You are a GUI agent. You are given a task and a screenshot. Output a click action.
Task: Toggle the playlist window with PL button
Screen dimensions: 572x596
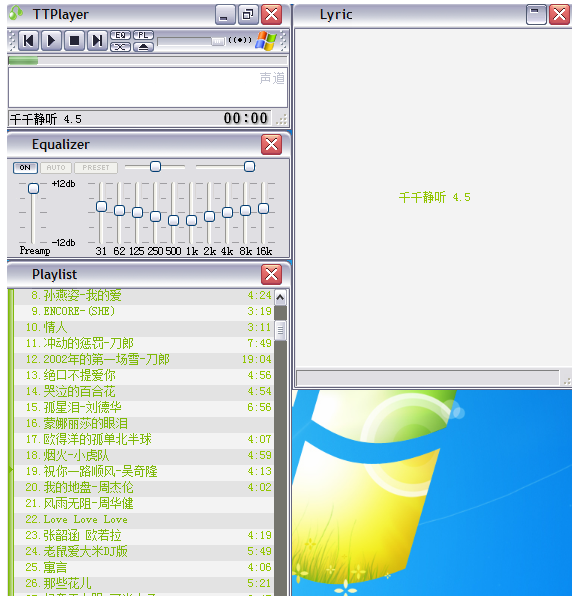click(143, 35)
